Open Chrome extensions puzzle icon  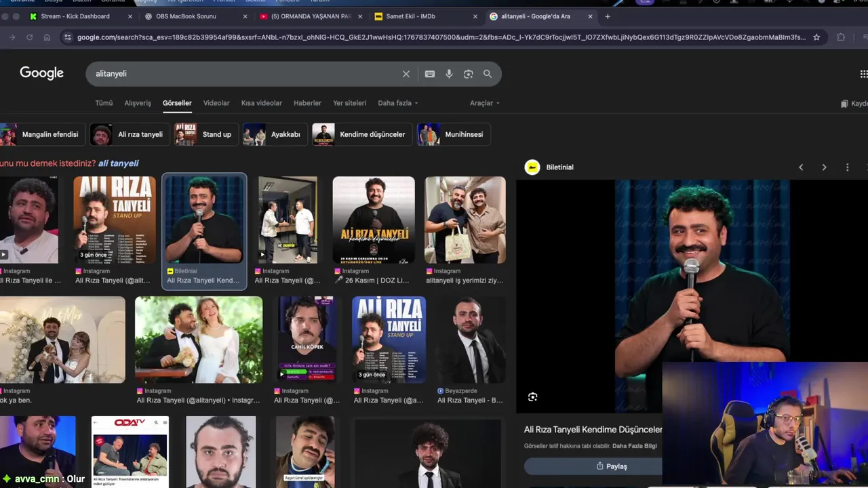841,37
